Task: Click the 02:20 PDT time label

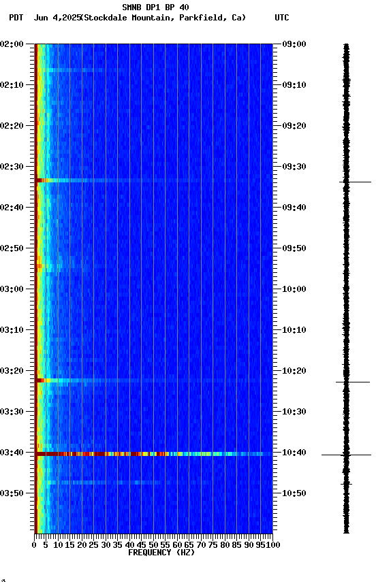Action: click(x=12, y=126)
